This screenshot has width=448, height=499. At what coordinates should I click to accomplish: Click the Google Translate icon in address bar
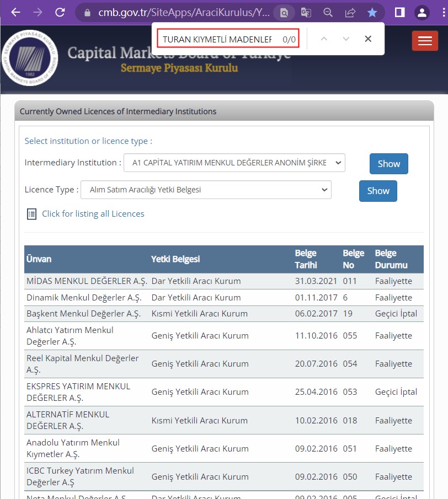pos(306,12)
